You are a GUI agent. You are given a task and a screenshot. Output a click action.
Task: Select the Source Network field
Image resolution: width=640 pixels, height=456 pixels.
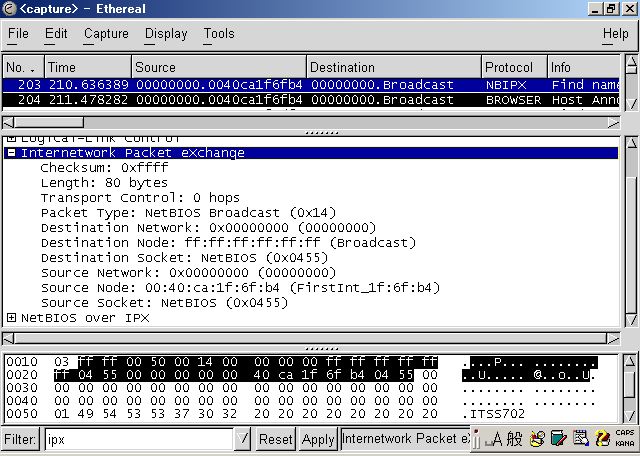pos(188,273)
